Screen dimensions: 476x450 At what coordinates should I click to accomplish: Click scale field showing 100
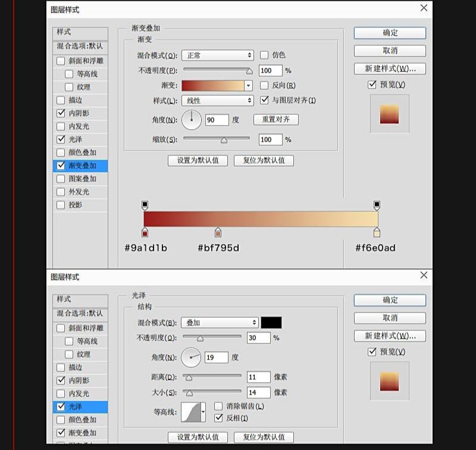[x=271, y=140]
